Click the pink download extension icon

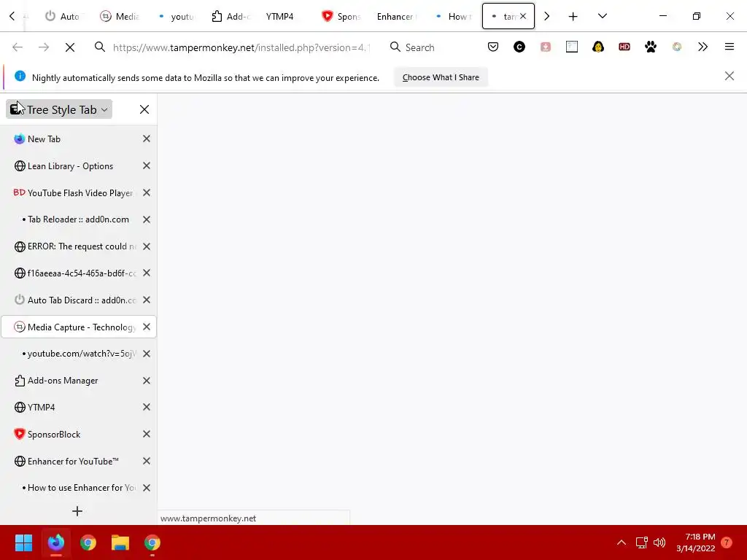click(546, 47)
